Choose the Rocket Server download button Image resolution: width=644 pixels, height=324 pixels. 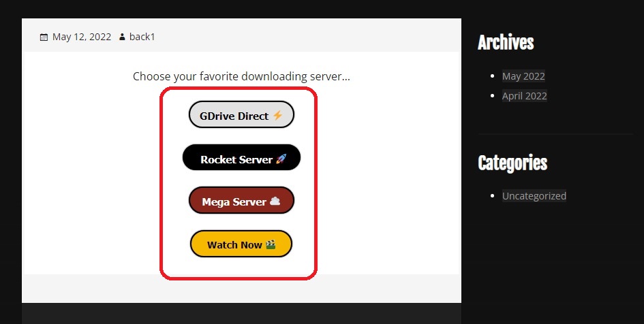coord(241,157)
